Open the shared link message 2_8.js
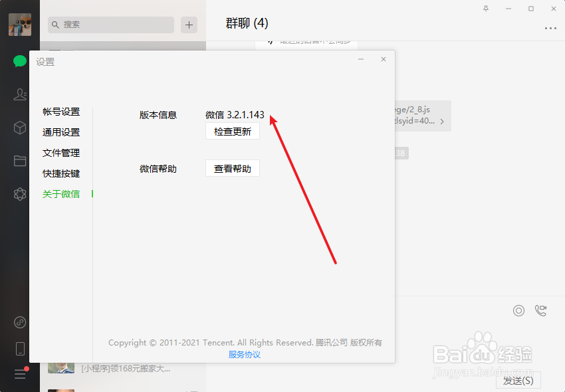 (423, 116)
